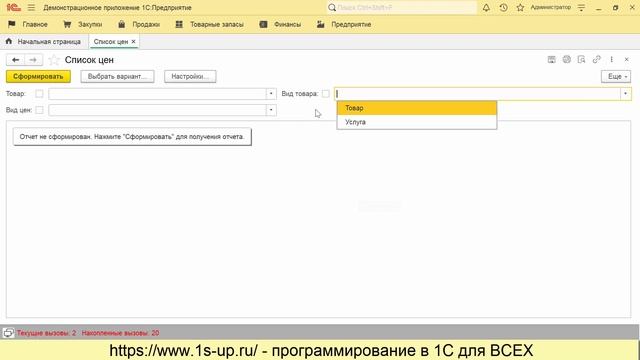The height and width of the screenshot is (360, 640).
Task: Open the Предприятие section
Action: point(344,24)
